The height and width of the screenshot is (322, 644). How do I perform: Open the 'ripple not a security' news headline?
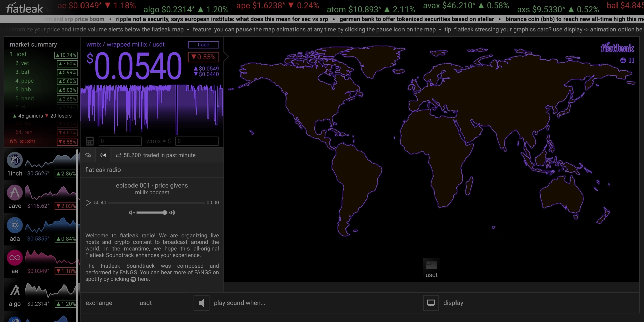coord(222,19)
